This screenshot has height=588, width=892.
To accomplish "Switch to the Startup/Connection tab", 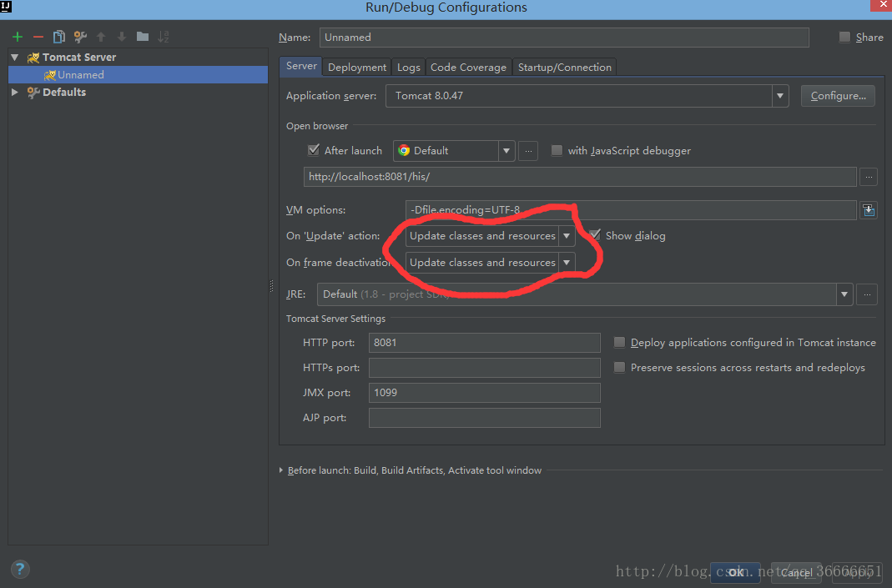I will coord(564,67).
